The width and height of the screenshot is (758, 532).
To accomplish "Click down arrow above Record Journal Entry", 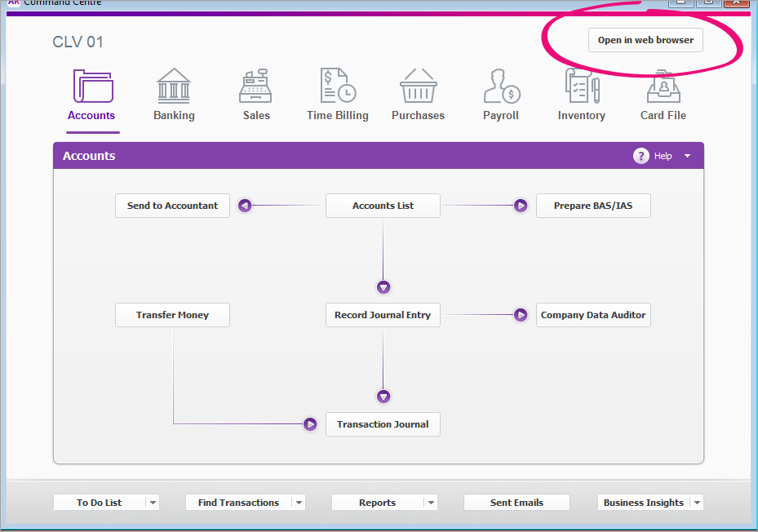I will pos(383,287).
